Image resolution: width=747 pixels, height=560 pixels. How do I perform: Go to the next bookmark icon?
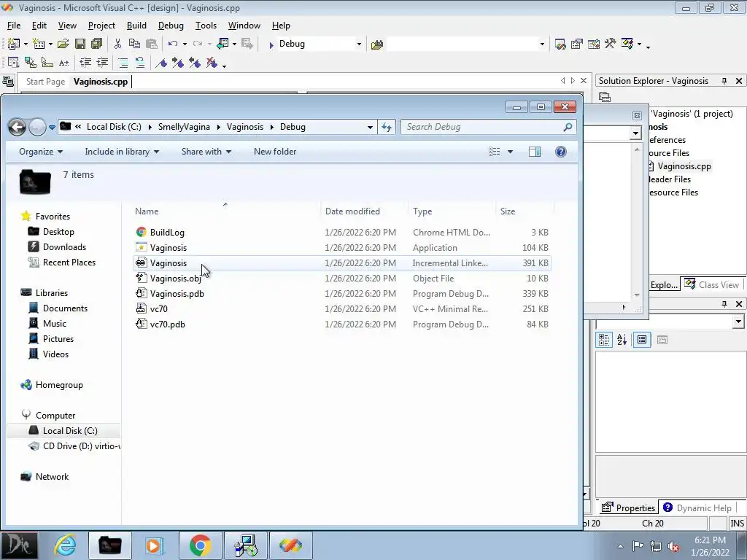pos(178,63)
